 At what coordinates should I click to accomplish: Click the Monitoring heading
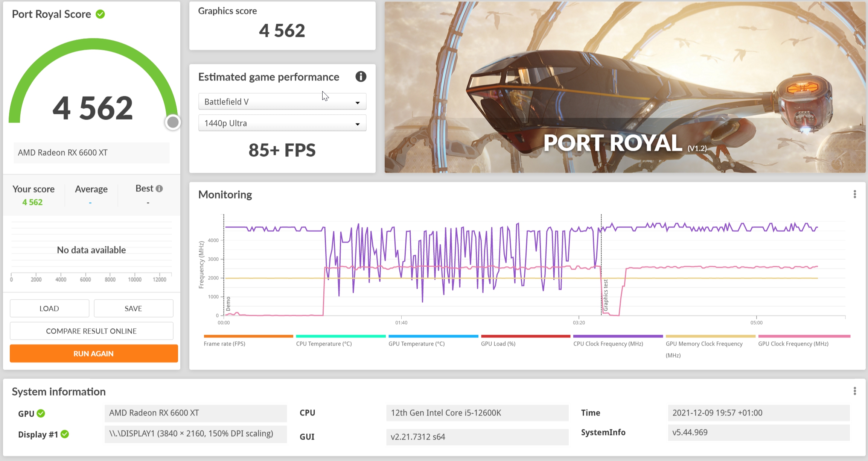[x=225, y=194]
